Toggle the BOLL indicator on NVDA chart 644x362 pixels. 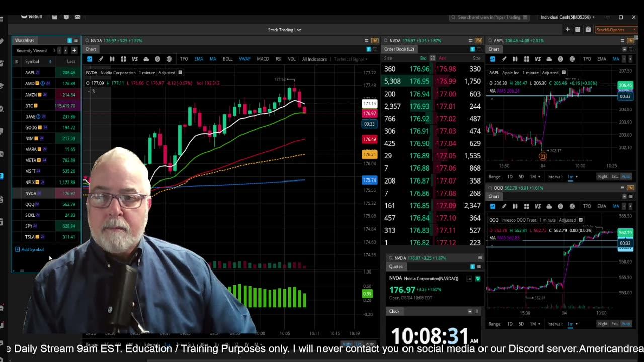pos(227,59)
